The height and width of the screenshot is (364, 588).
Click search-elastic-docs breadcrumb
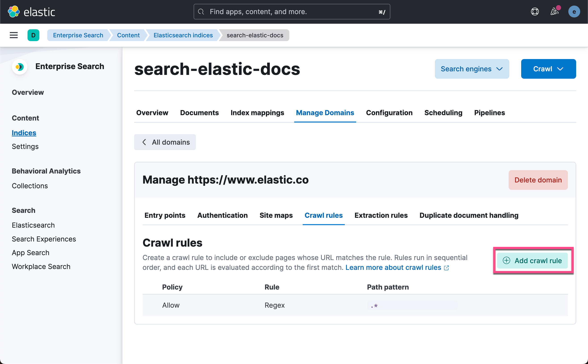coord(255,35)
